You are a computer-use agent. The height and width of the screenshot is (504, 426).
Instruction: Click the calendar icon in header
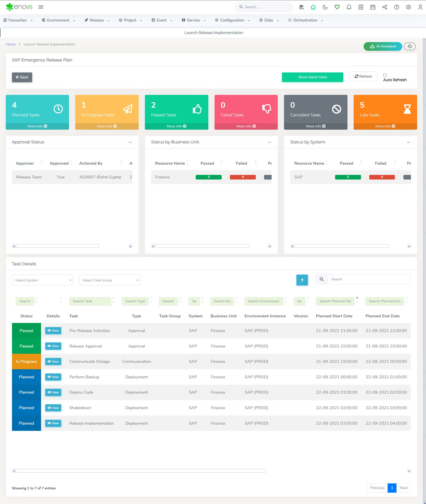click(x=373, y=7)
